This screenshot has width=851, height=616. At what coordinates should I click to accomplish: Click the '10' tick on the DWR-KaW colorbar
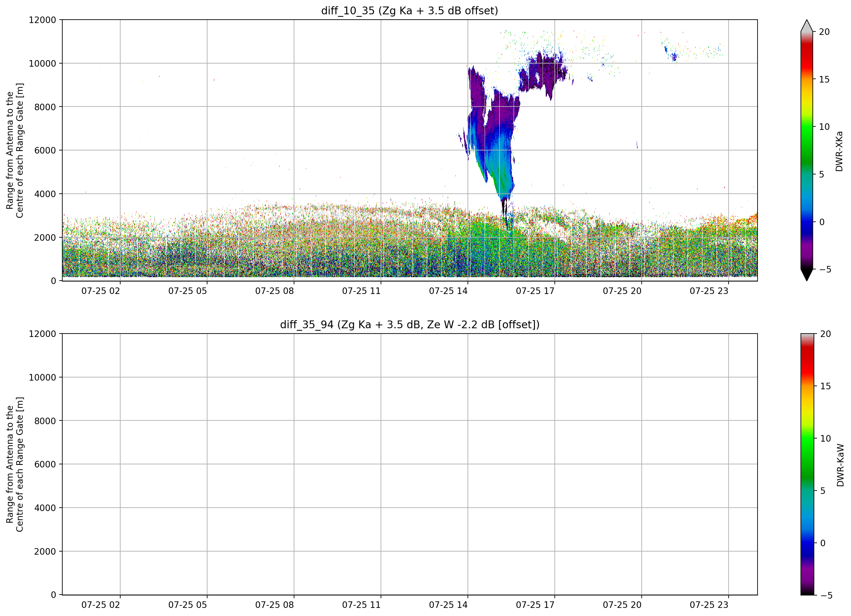[x=825, y=438]
